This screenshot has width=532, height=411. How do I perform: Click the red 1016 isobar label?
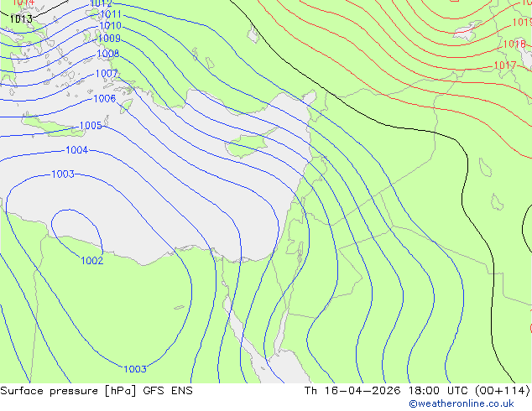pyautogui.click(x=514, y=44)
